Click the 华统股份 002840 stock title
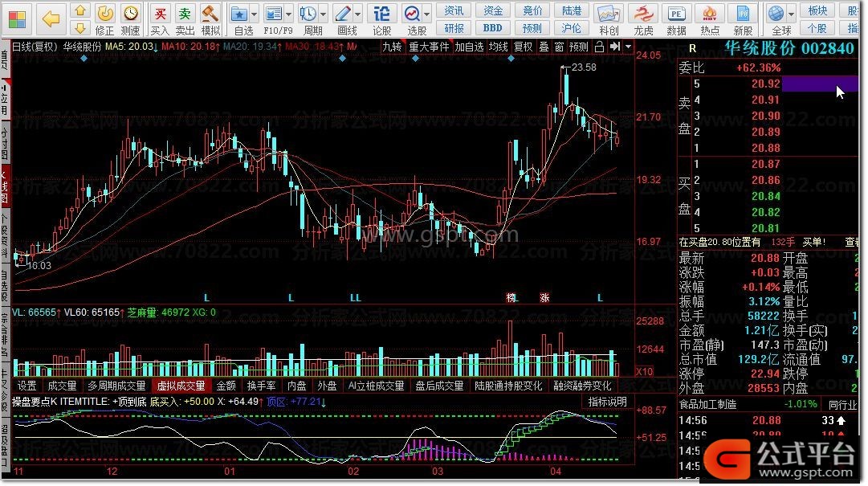The height and width of the screenshot is (486, 868). (x=789, y=49)
